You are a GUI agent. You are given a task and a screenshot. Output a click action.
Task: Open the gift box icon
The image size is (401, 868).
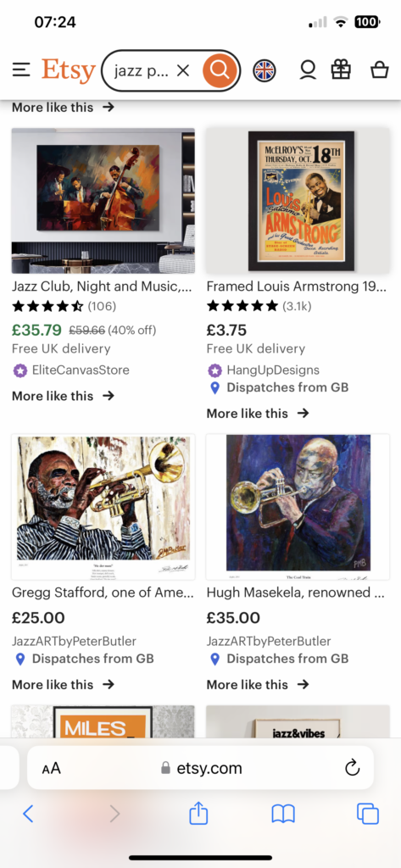coord(341,70)
